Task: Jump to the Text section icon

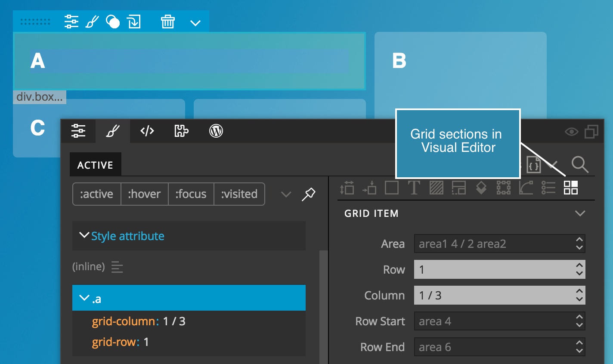Action: [414, 188]
